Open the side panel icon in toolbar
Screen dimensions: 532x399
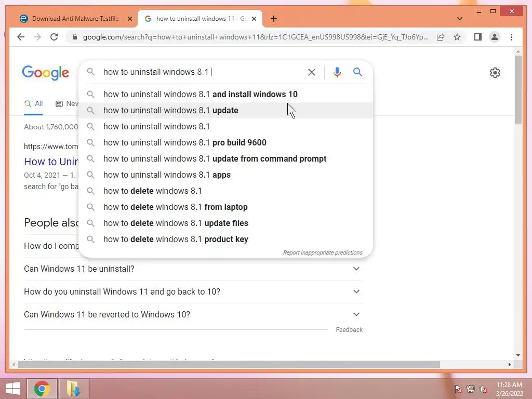(x=478, y=37)
